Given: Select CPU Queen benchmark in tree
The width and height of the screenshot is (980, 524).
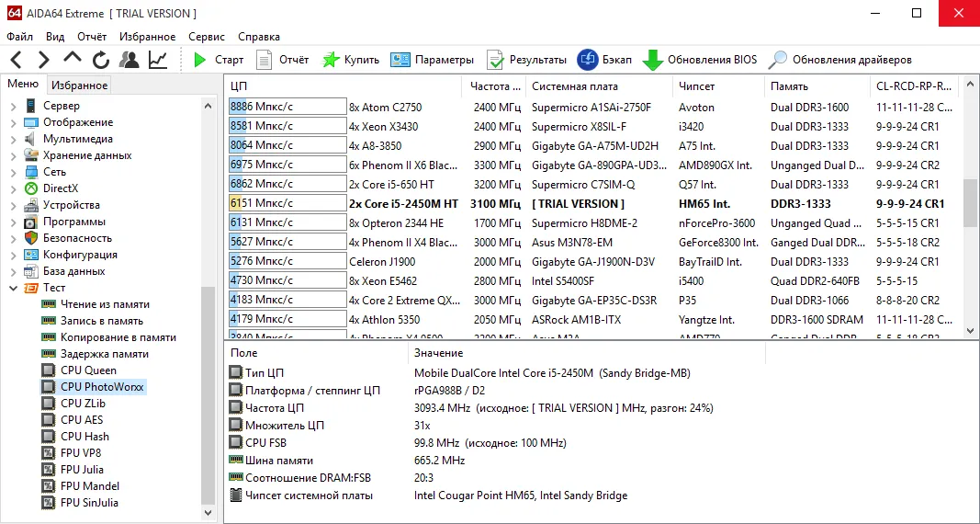Looking at the screenshot, I should point(88,370).
